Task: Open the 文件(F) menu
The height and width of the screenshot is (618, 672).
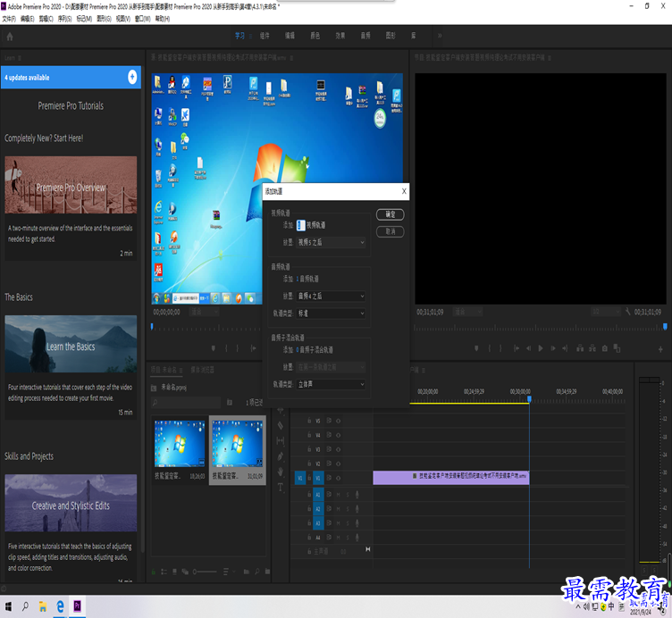Action: pyautogui.click(x=9, y=19)
